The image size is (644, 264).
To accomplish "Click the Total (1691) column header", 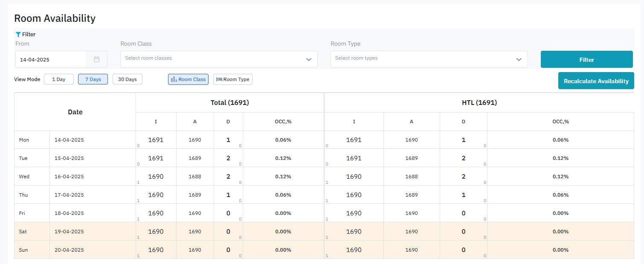I will point(229,103).
